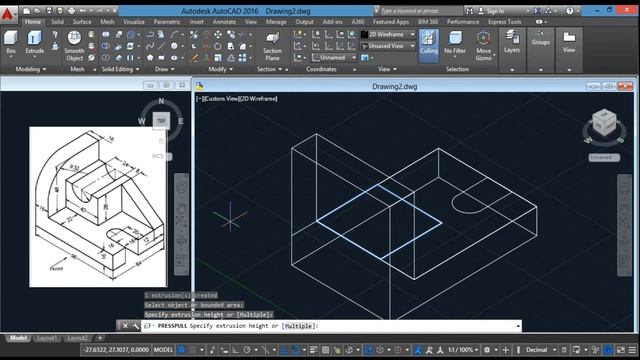Viewport: 640px width, 360px height.
Task: Open the annotation scale 1:1 / 100% dropdown
Action: click(x=463, y=350)
